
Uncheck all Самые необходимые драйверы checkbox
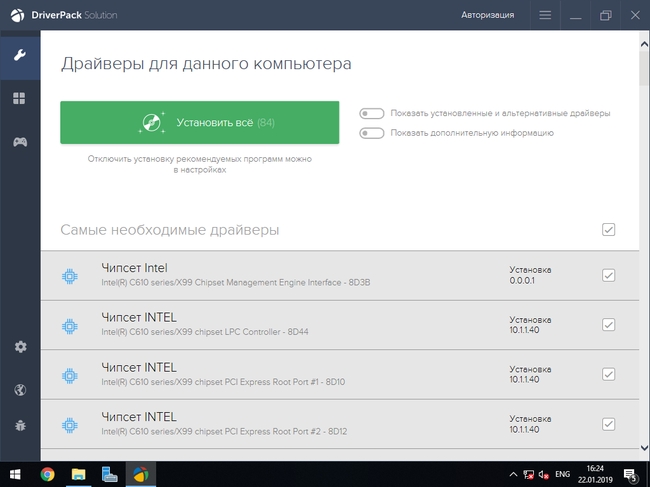(608, 230)
